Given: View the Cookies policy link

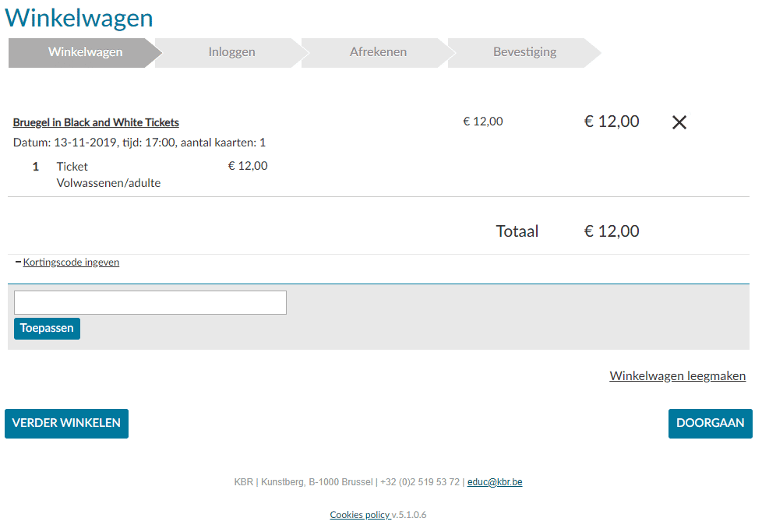Looking at the screenshot, I should [360, 515].
